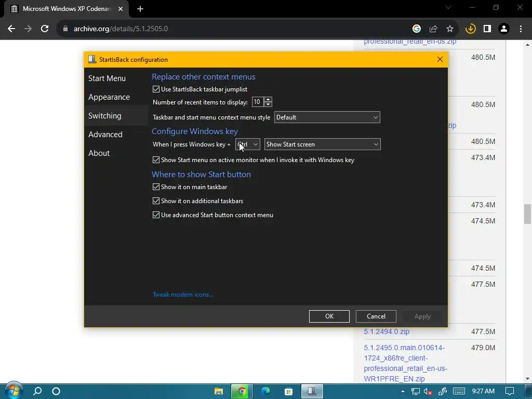Screen dimensions: 532x399
Task: Close the StartIsBack configuration dialog
Action: coord(440,59)
